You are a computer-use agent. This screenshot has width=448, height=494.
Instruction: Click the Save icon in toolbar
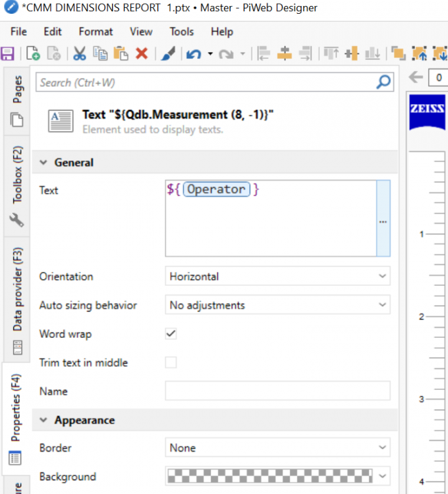click(7, 53)
